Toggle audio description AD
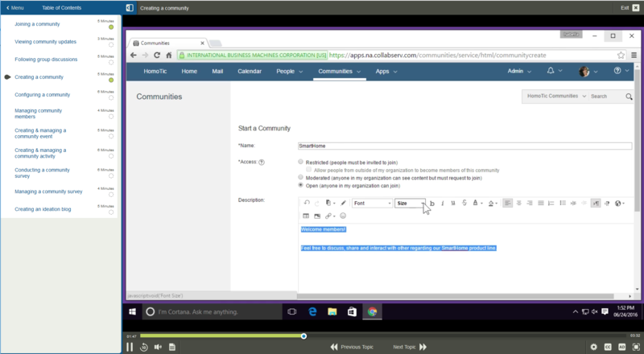 tap(621, 347)
